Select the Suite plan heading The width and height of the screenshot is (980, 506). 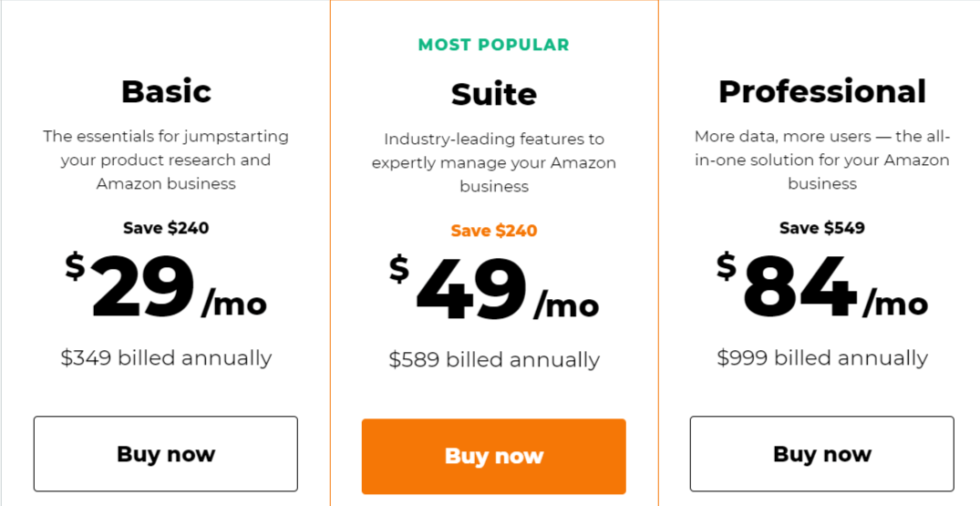(494, 94)
